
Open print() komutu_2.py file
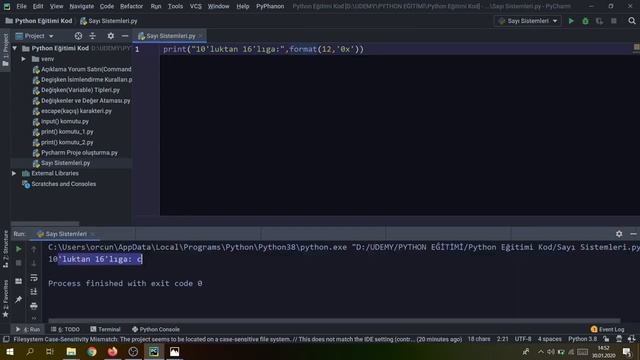coord(67,142)
